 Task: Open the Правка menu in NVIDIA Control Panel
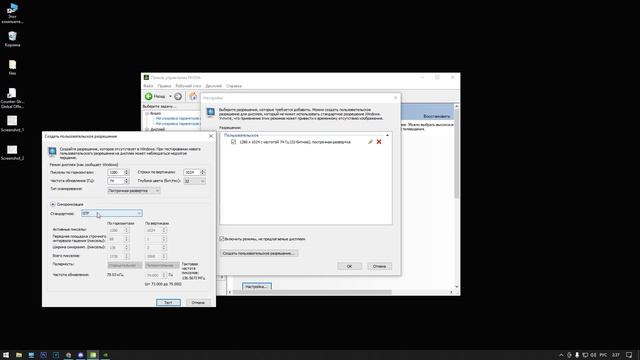[164, 86]
